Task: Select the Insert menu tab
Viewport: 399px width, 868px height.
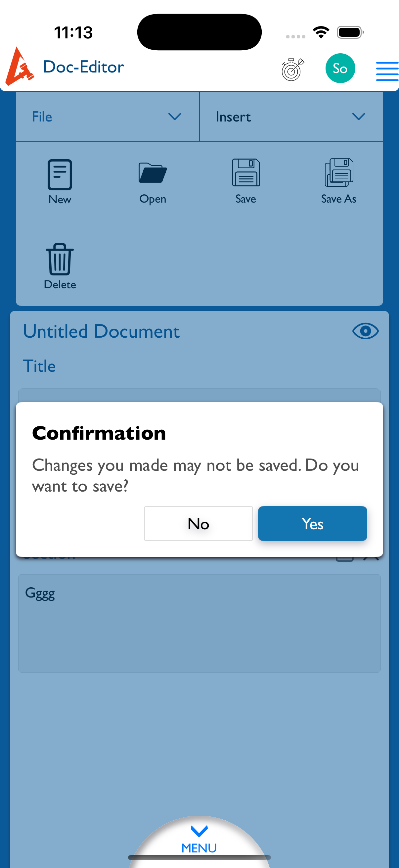Action: pos(233,117)
